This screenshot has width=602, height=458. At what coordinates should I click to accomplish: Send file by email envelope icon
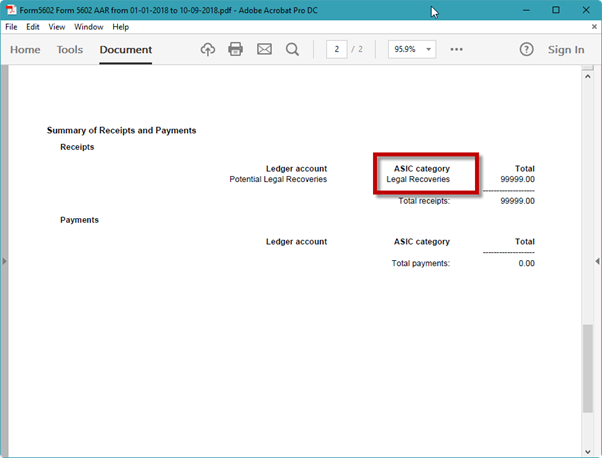(x=264, y=49)
